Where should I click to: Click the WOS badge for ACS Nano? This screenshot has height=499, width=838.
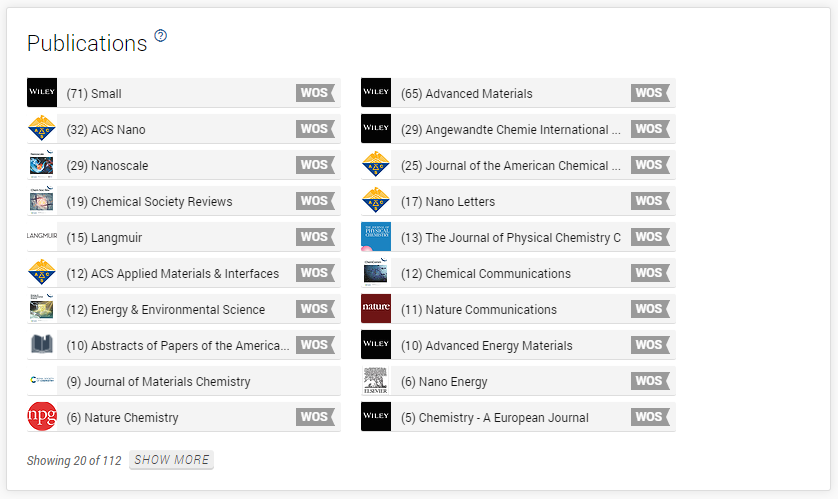click(315, 129)
